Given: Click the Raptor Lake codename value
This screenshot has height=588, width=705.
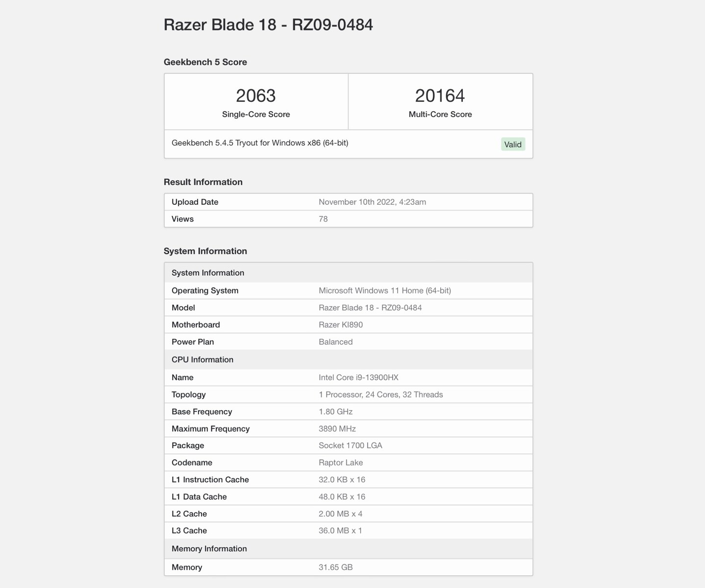Looking at the screenshot, I should pyautogui.click(x=341, y=463).
